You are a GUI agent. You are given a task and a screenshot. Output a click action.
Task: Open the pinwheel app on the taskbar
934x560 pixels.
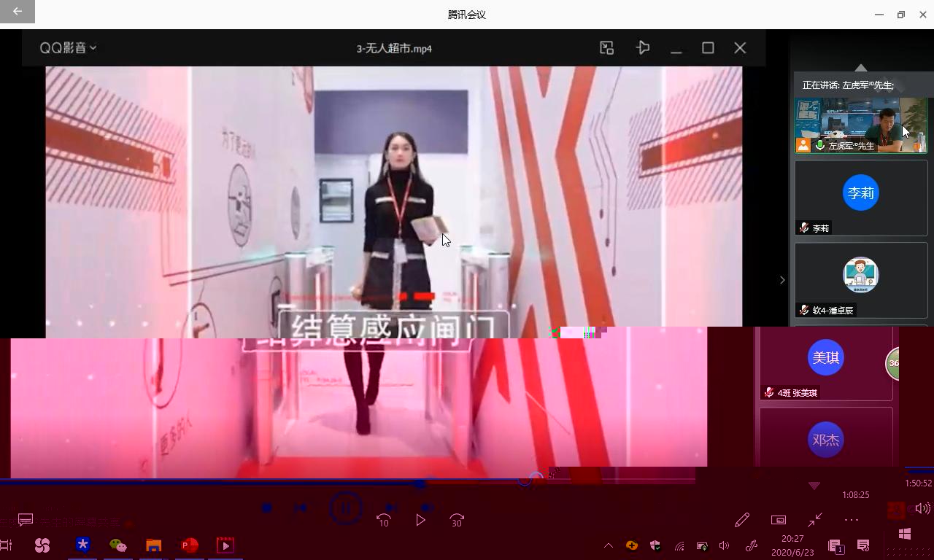pyautogui.click(x=42, y=545)
